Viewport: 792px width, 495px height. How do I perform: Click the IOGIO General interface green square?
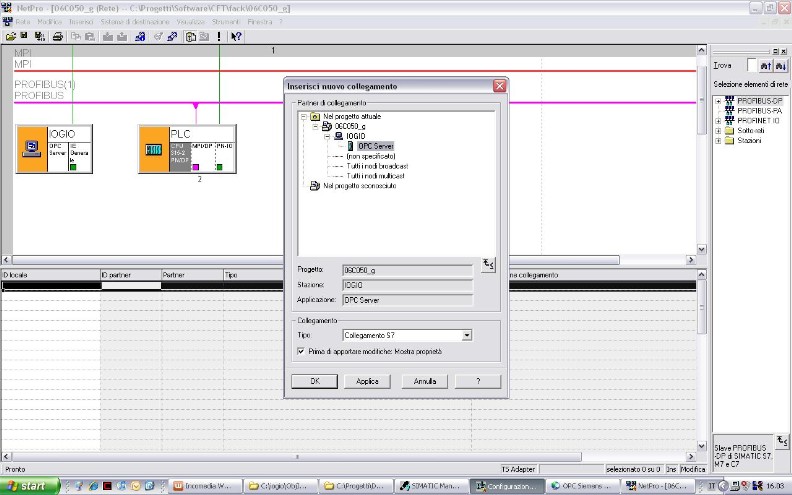tap(73, 167)
